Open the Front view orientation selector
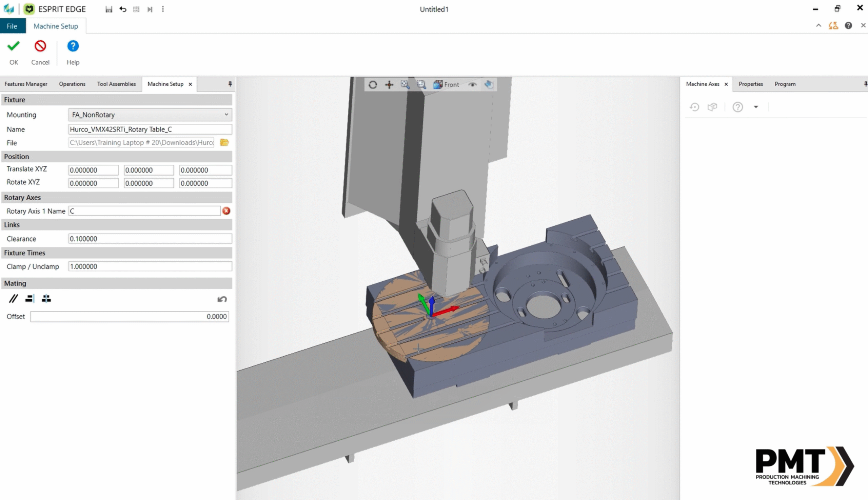Viewport: 868px width, 500px height. pyautogui.click(x=446, y=84)
